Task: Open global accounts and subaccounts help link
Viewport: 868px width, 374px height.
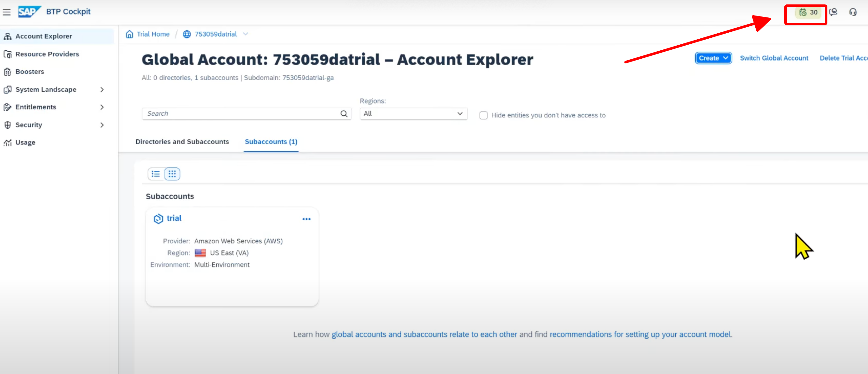Action: pos(424,334)
